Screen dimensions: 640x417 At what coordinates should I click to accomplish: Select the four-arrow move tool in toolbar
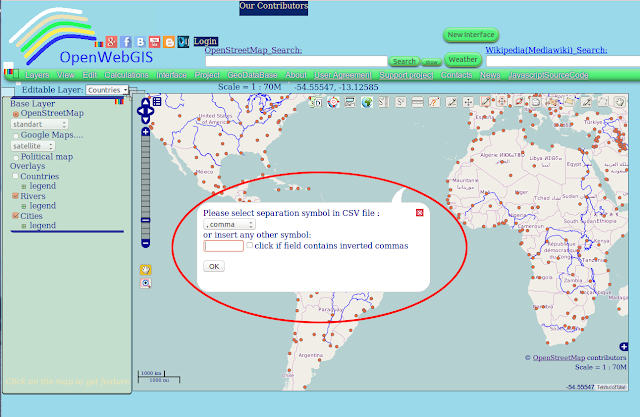(468, 102)
